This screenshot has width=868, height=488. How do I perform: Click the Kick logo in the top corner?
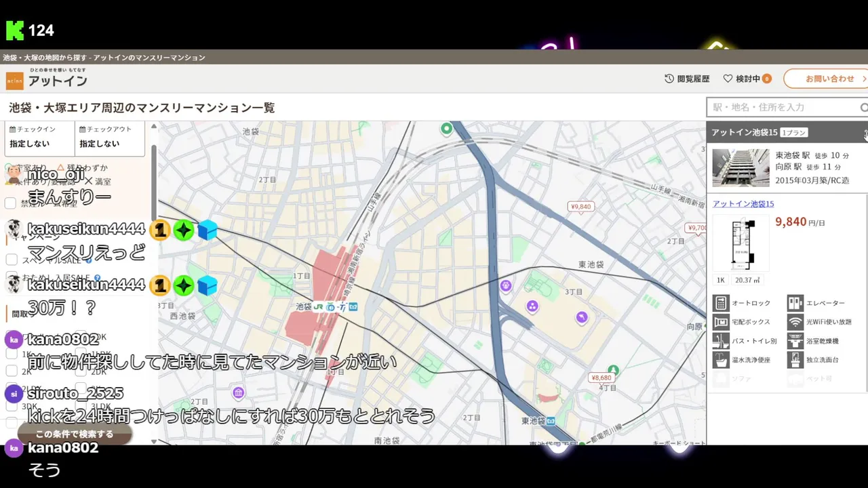coord(15,30)
